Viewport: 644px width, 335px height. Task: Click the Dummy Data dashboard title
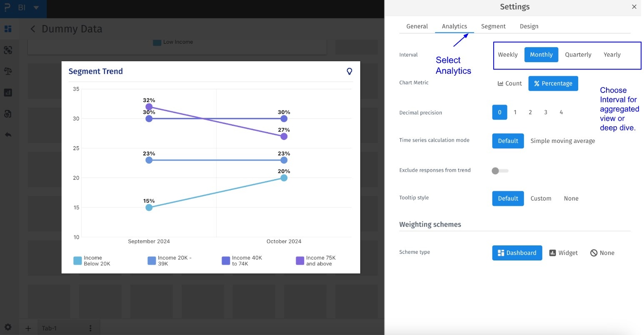coord(72,29)
